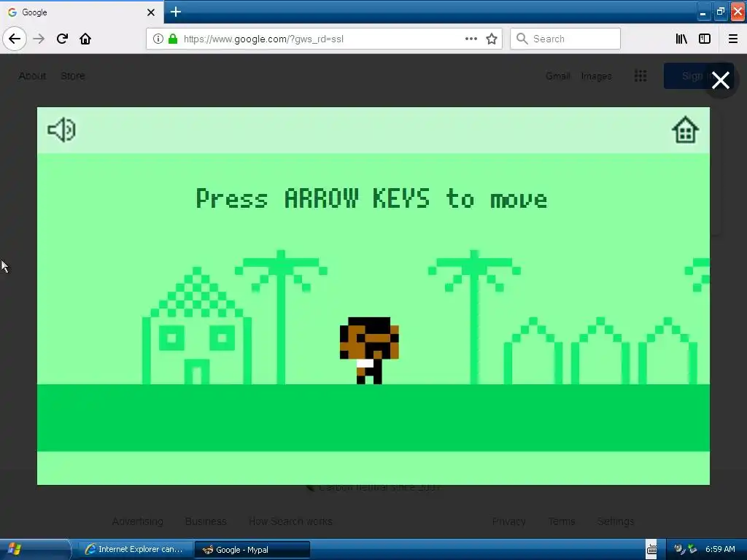Open the Google apps grid icon
The image size is (747, 560).
(x=640, y=76)
